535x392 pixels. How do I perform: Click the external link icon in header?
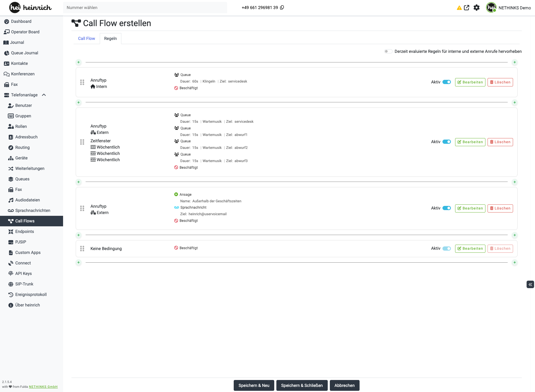(467, 8)
